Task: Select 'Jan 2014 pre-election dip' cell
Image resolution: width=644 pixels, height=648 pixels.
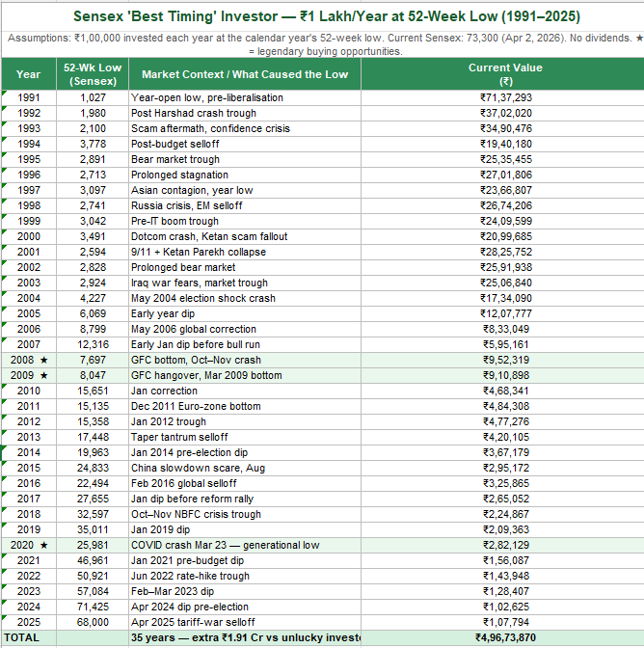Action: [x=245, y=452]
